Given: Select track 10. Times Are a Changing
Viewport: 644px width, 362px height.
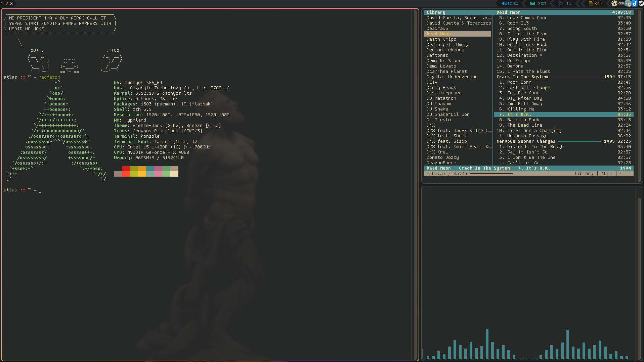Looking at the screenshot, I should [x=563, y=131].
